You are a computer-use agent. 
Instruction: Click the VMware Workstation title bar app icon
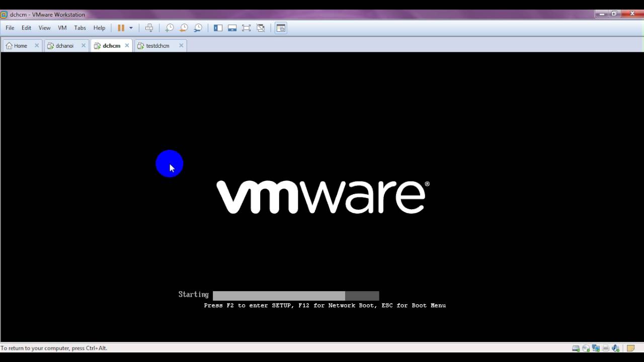pyautogui.click(x=4, y=15)
